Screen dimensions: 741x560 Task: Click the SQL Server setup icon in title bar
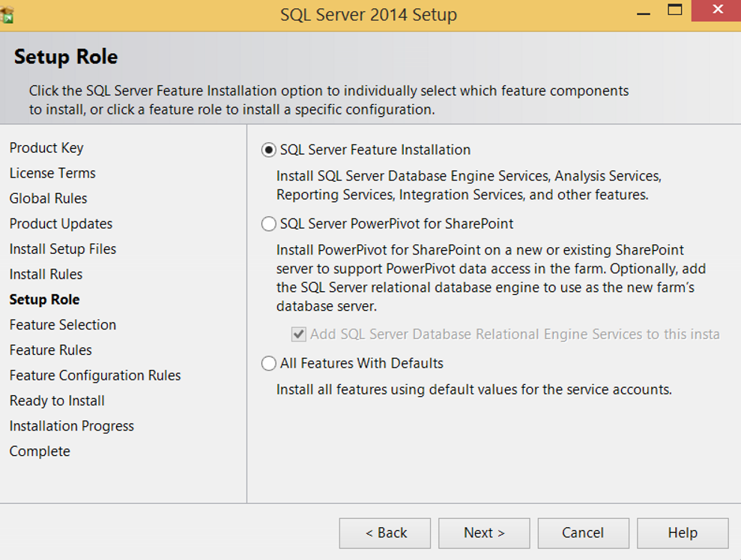click(7, 14)
